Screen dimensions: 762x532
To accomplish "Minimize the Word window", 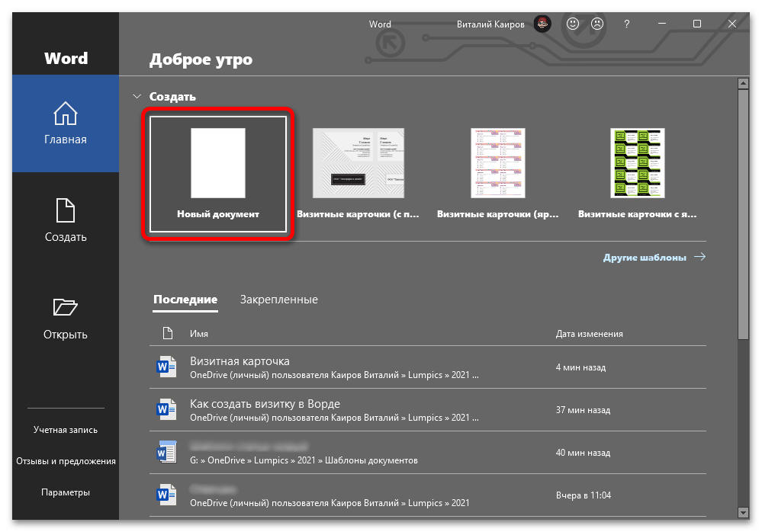I will coord(662,24).
